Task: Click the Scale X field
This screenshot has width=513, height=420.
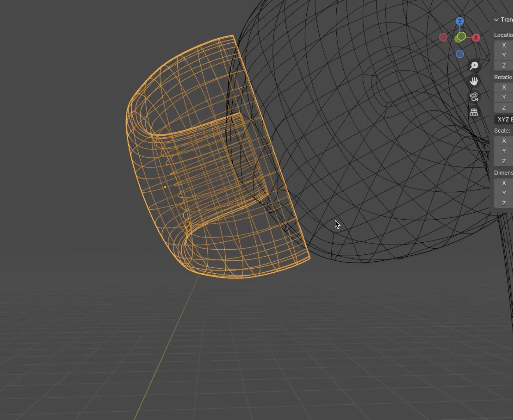Action: 504,141
